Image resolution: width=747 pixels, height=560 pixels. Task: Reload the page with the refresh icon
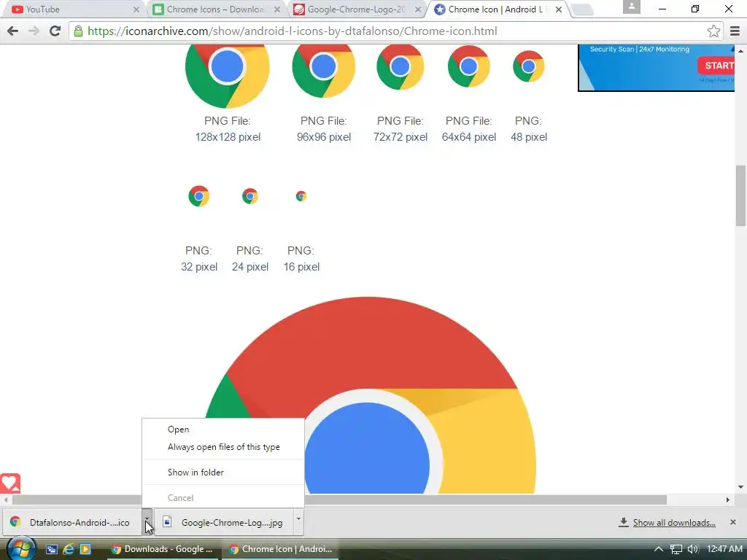(55, 31)
